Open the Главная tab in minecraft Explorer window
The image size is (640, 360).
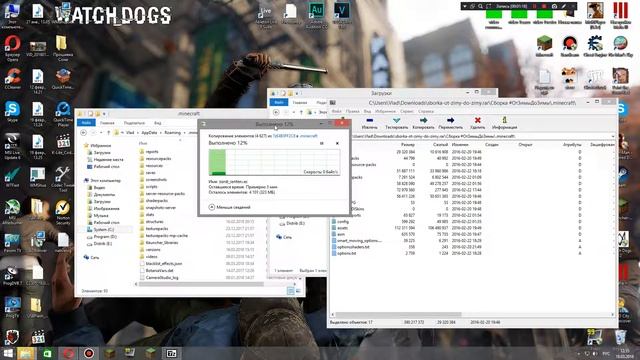[107, 122]
